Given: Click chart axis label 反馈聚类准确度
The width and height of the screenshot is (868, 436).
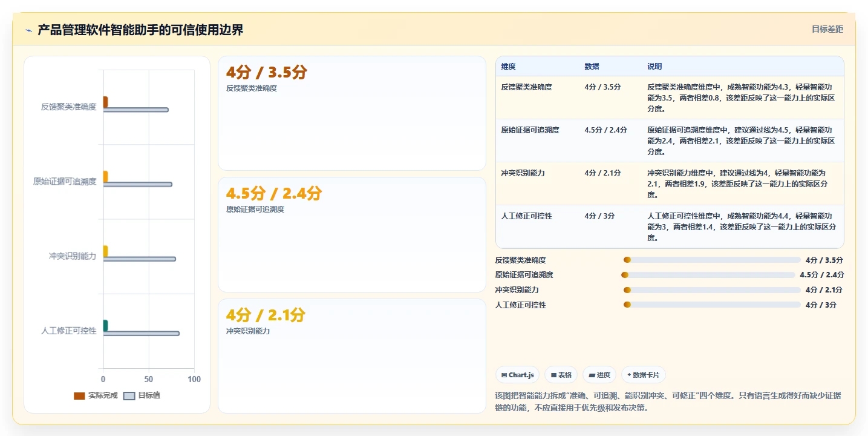Looking at the screenshot, I should pyautogui.click(x=68, y=107).
